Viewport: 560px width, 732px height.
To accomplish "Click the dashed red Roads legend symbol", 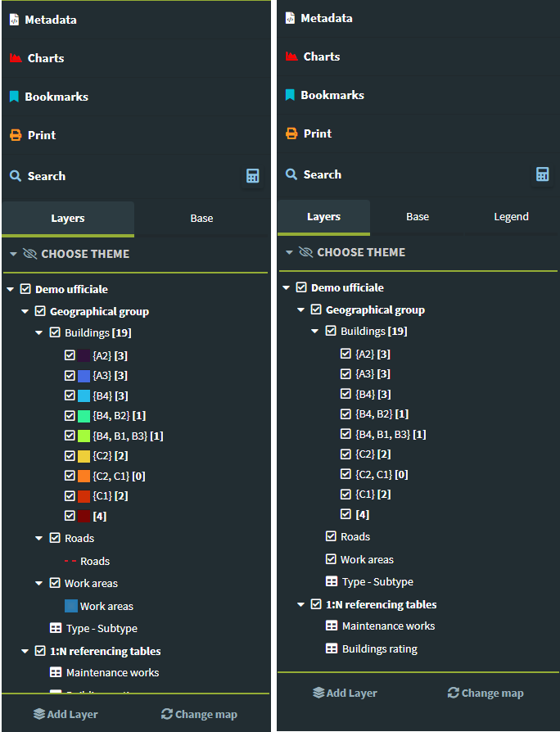I will [x=70, y=561].
